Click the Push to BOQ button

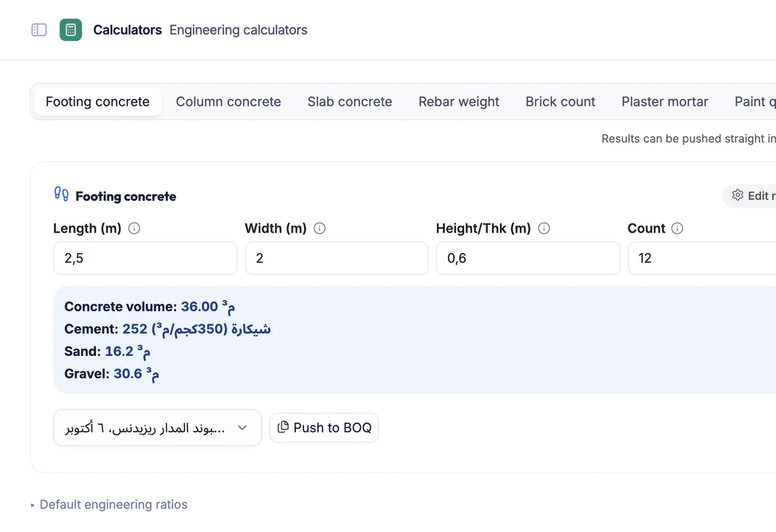click(x=324, y=427)
